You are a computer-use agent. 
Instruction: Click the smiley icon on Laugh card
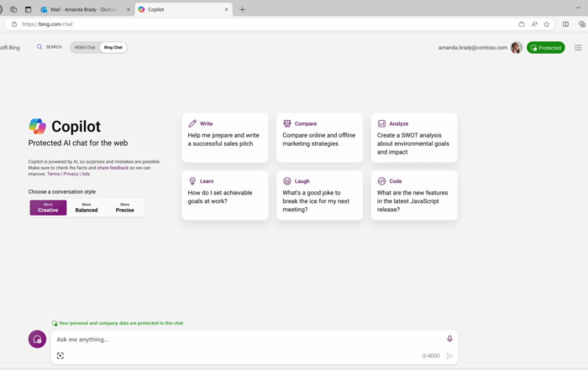click(x=287, y=181)
